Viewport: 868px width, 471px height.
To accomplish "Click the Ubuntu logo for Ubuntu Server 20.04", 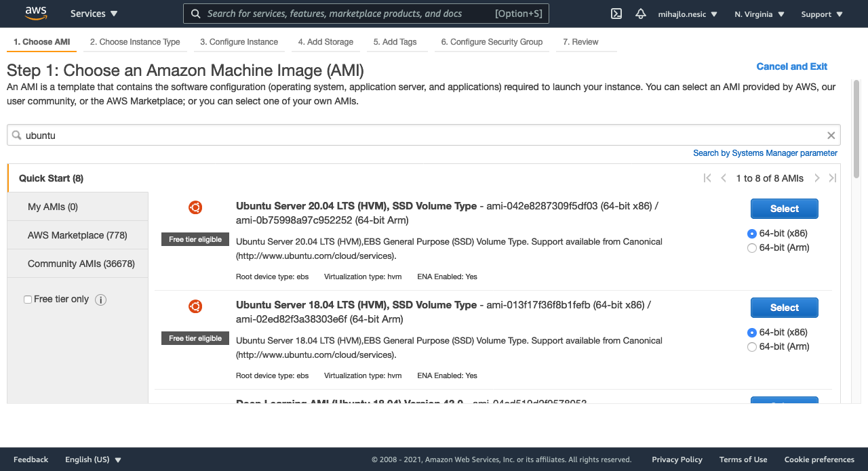I will pyautogui.click(x=195, y=207).
